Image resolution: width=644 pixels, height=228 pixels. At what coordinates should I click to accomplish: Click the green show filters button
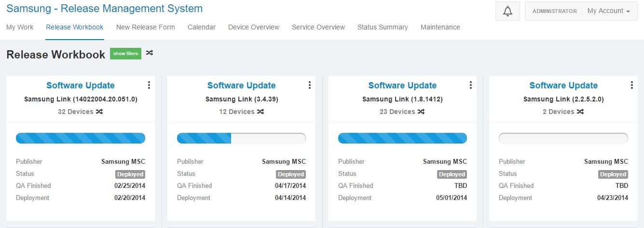click(125, 54)
